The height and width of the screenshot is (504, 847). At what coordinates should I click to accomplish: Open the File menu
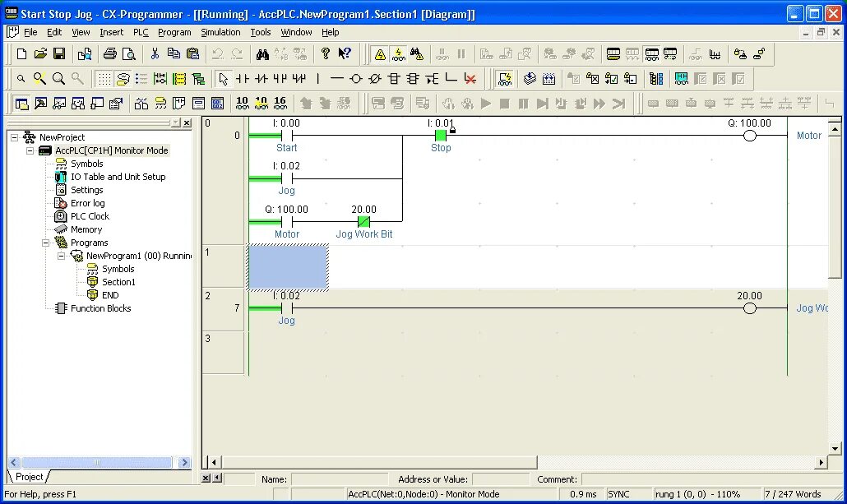30,32
